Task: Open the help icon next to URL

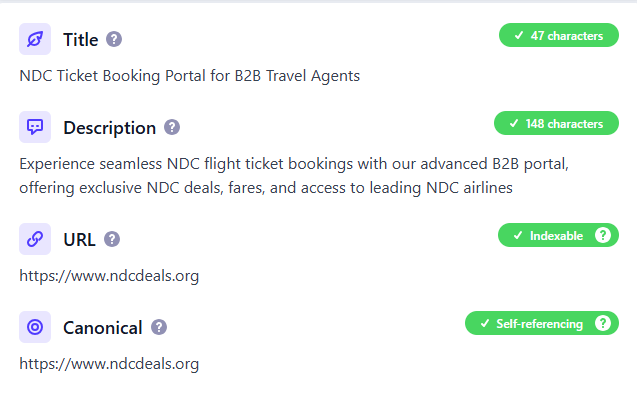Action: pyautogui.click(x=112, y=240)
